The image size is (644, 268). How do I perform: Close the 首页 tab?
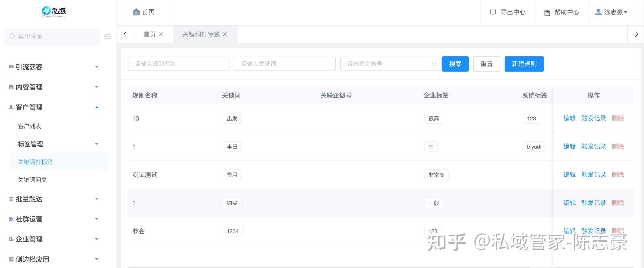(161, 34)
